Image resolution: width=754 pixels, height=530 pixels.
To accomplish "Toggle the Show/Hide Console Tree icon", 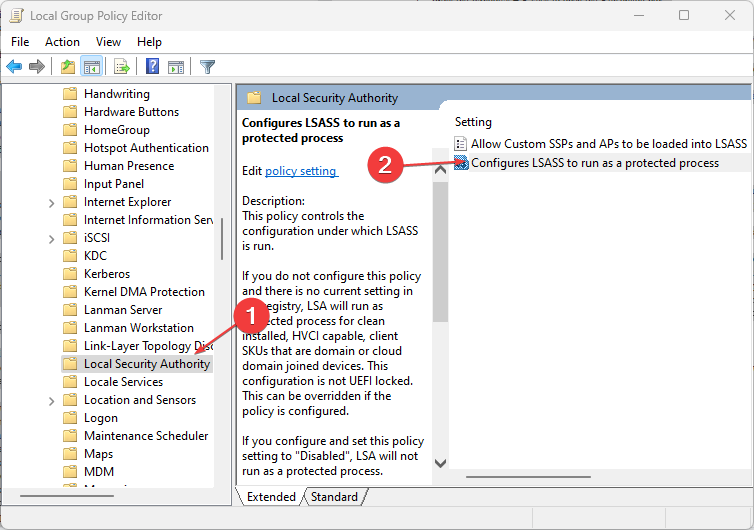I will tap(91, 66).
